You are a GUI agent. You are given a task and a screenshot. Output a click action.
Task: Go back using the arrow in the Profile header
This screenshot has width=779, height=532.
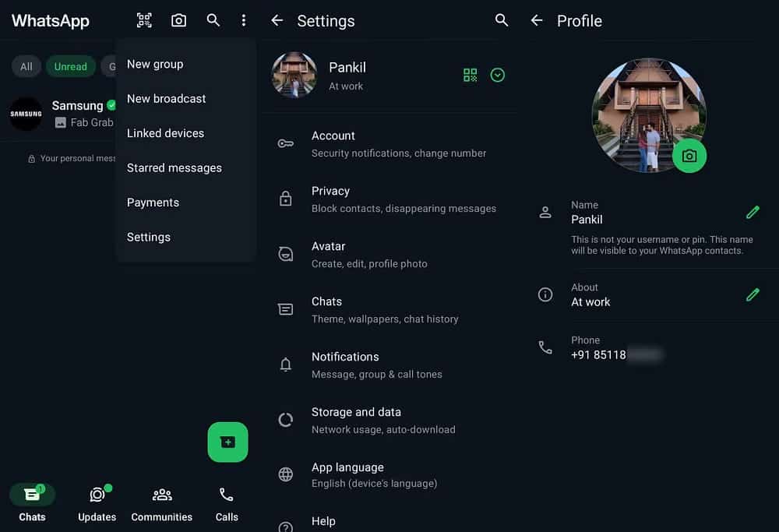coord(536,21)
